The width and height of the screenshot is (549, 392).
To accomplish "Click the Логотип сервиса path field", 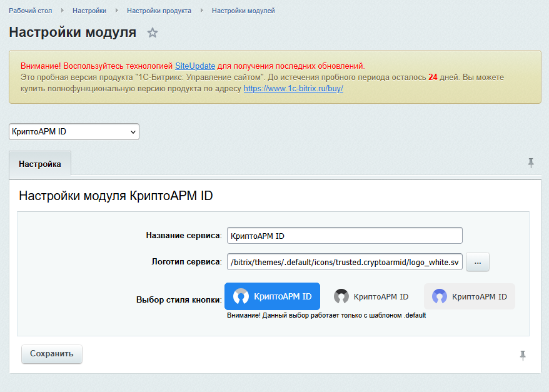I will 345,262.
